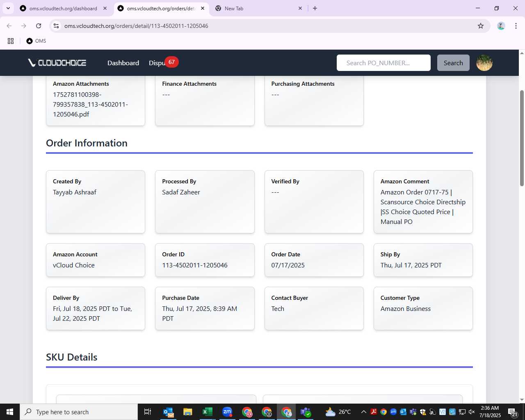Screen dimensions: 525x420
Task: Open Task View on the taskbar
Action: pos(148,412)
